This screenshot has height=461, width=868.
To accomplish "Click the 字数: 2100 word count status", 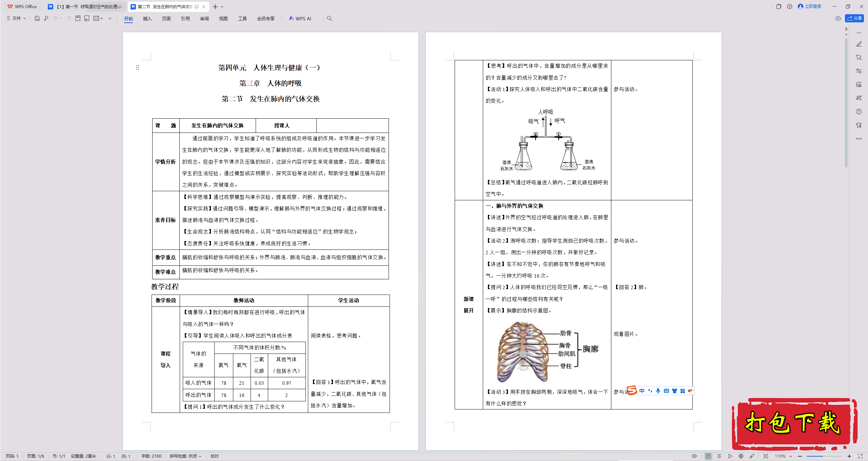I will [151, 456].
